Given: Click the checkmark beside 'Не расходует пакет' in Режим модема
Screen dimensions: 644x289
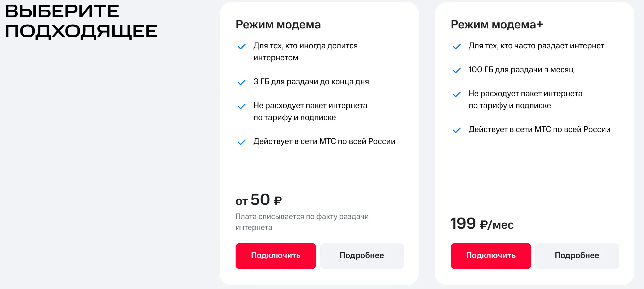Looking at the screenshot, I should (241, 106).
